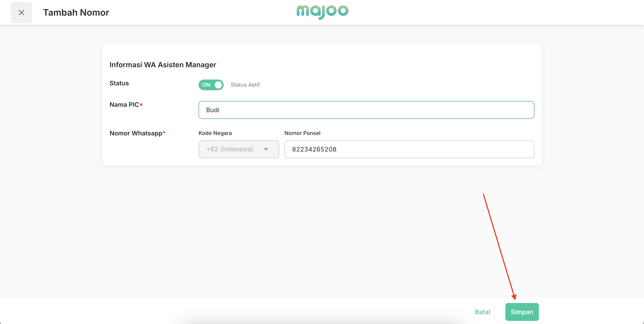Viewport: 644px width, 324px height.
Task: Click the Nomor Ponsel label
Action: 302,133
